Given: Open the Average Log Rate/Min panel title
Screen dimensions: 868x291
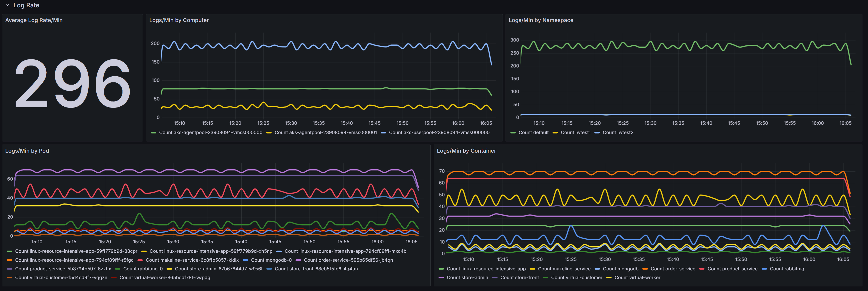Looking at the screenshot, I should [34, 20].
